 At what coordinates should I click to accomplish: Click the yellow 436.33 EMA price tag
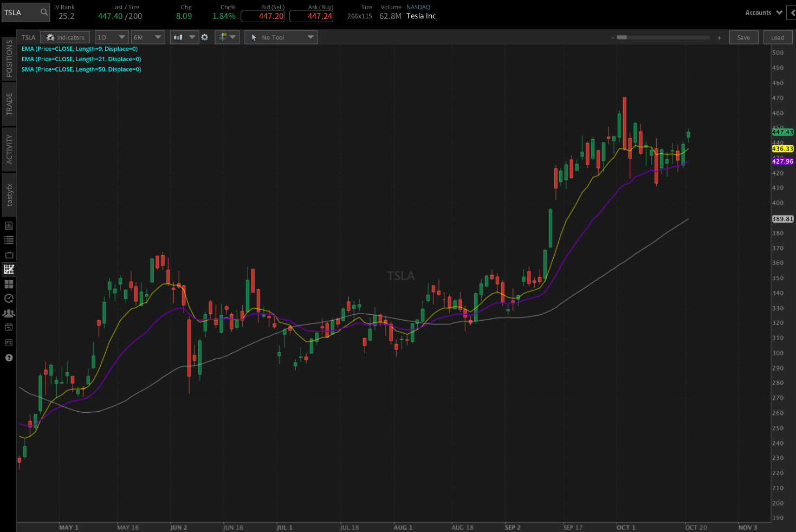click(782, 149)
